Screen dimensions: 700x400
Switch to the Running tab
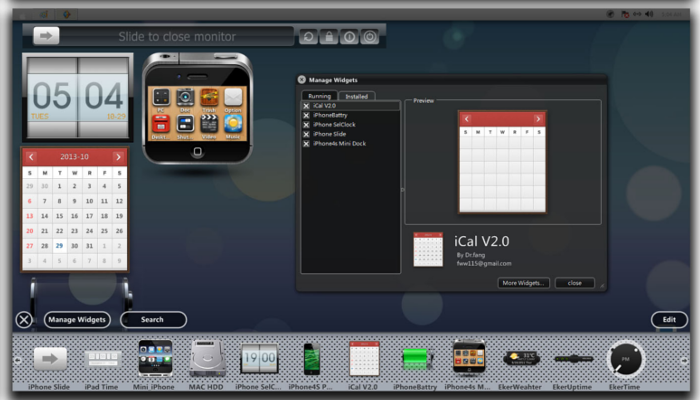[319, 96]
